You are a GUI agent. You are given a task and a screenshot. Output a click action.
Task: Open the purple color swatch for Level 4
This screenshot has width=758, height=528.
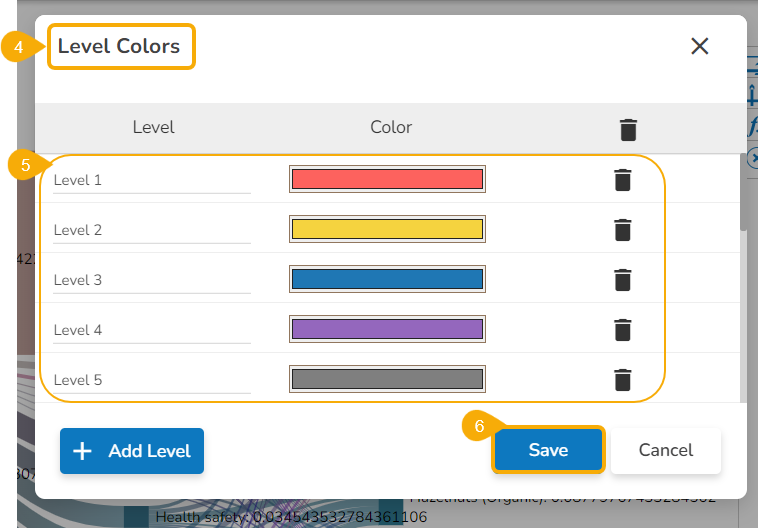[387, 329]
